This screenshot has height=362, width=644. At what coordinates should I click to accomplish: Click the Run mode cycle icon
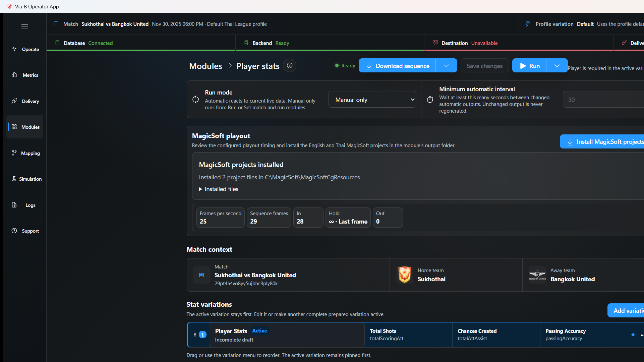click(x=195, y=100)
